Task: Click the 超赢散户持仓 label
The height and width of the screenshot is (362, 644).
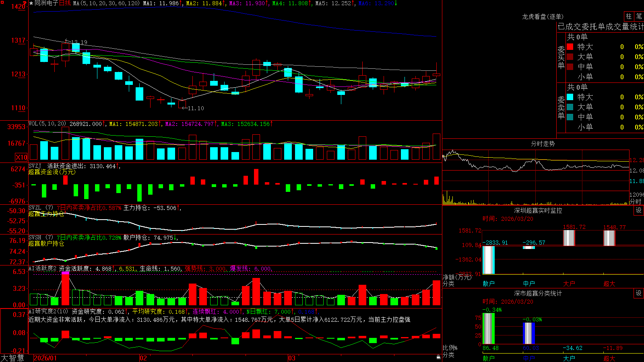Action: (x=46, y=243)
